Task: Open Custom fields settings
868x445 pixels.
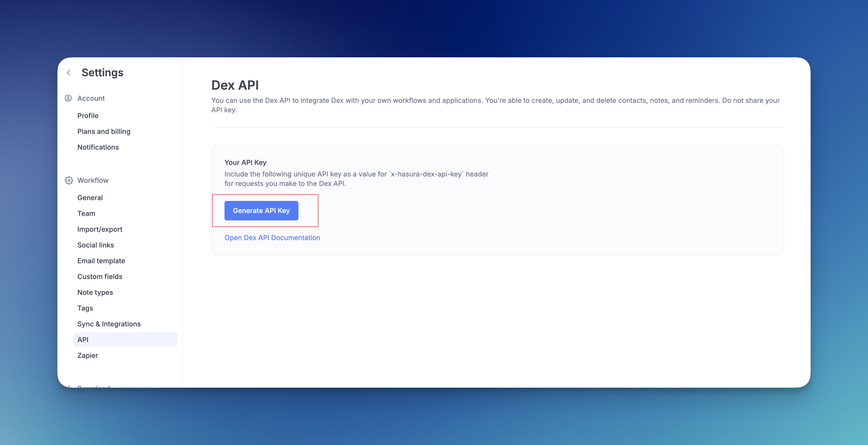Action: [x=100, y=277]
